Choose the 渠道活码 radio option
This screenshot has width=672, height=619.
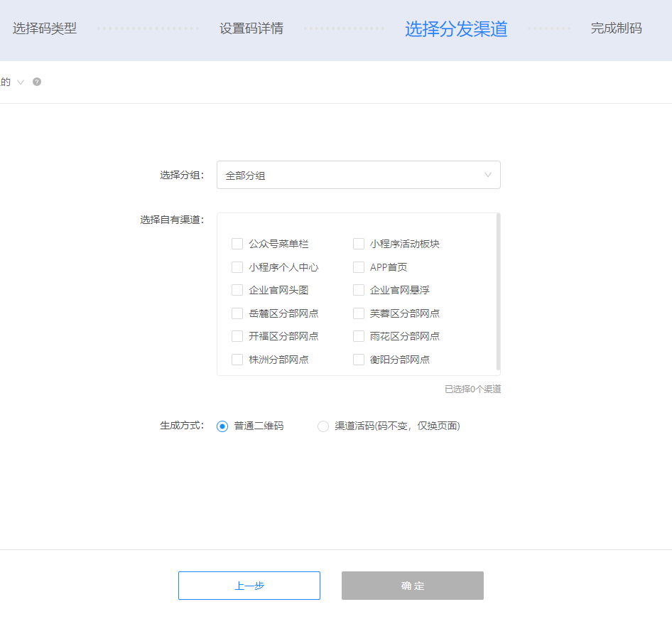point(323,426)
